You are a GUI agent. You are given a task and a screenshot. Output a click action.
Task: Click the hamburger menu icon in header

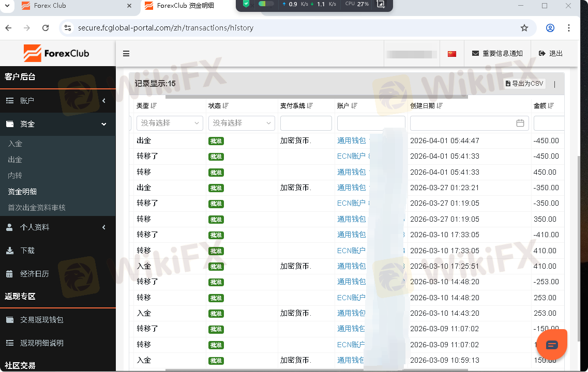click(126, 54)
